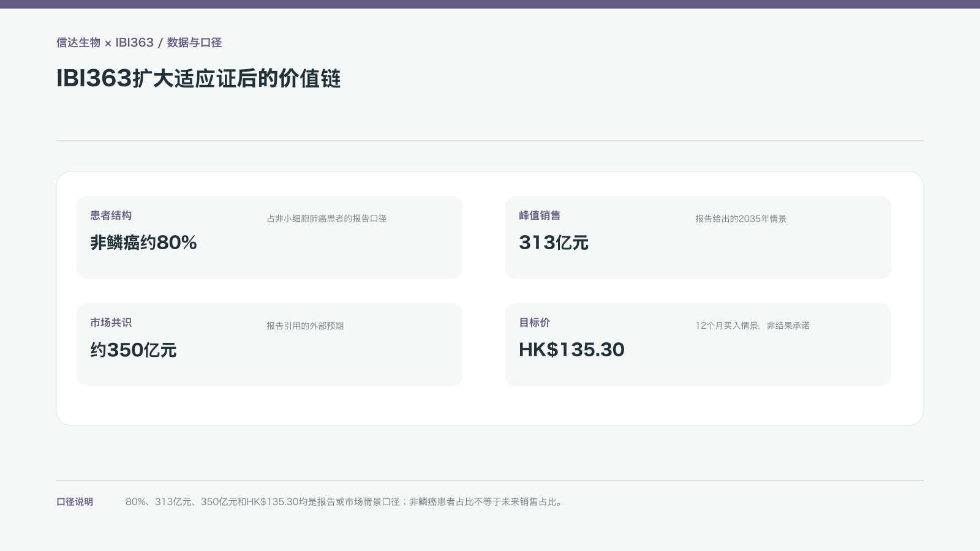
Task: Click the 市场共识 card label
Action: (111, 323)
